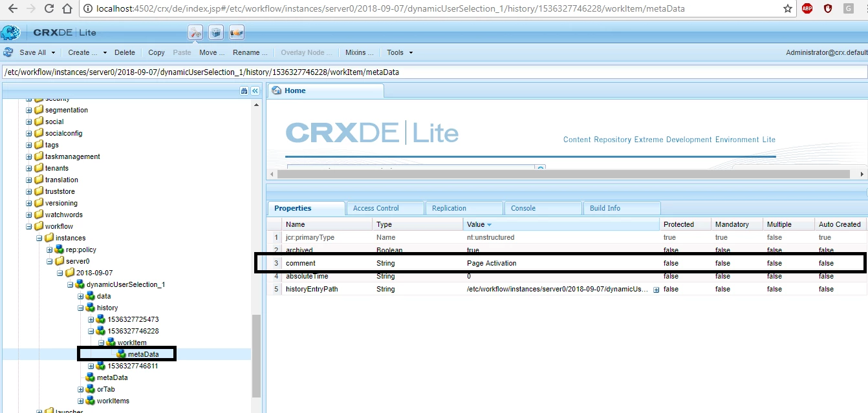The image size is (868, 413).
Task: Expand the orTab node
Action: pyautogui.click(x=81, y=389)
